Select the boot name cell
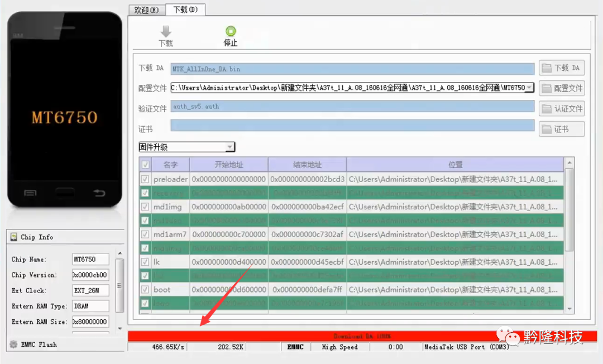Viewport: 603px width, 364px height. 170,289
